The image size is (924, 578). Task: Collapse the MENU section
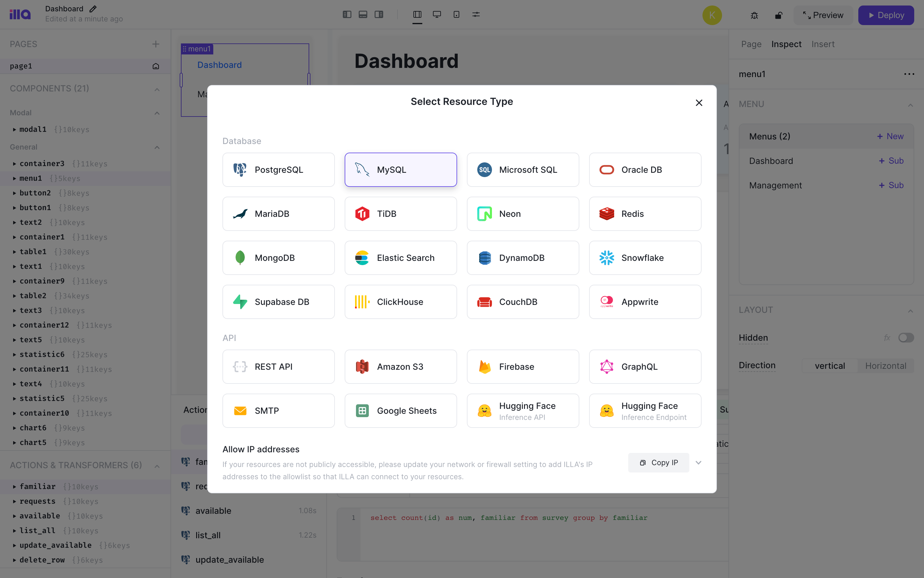coord(910,105)
